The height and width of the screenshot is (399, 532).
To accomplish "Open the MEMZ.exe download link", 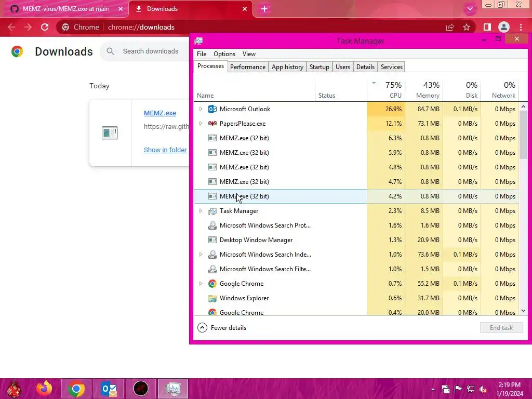I will tap(160, 113).
